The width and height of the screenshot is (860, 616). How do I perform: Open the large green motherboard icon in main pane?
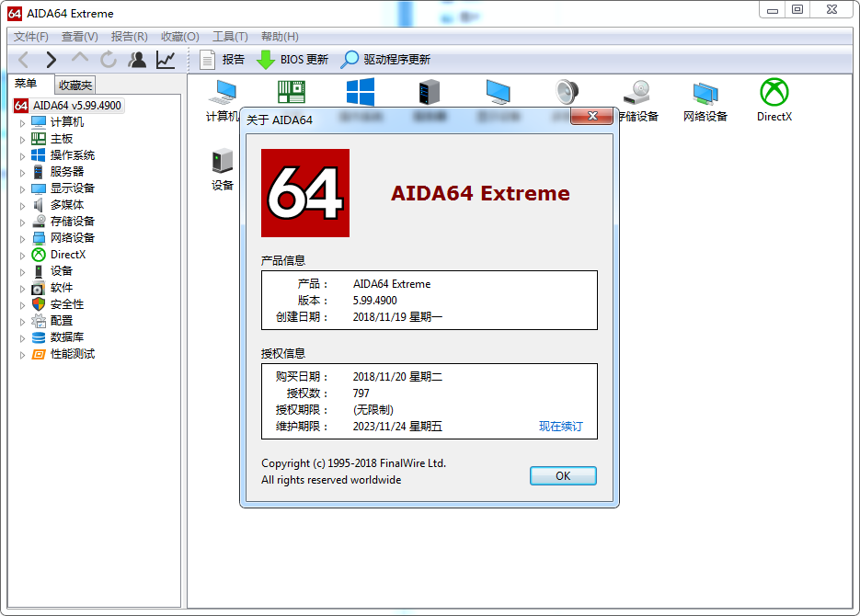click(292, 92)
